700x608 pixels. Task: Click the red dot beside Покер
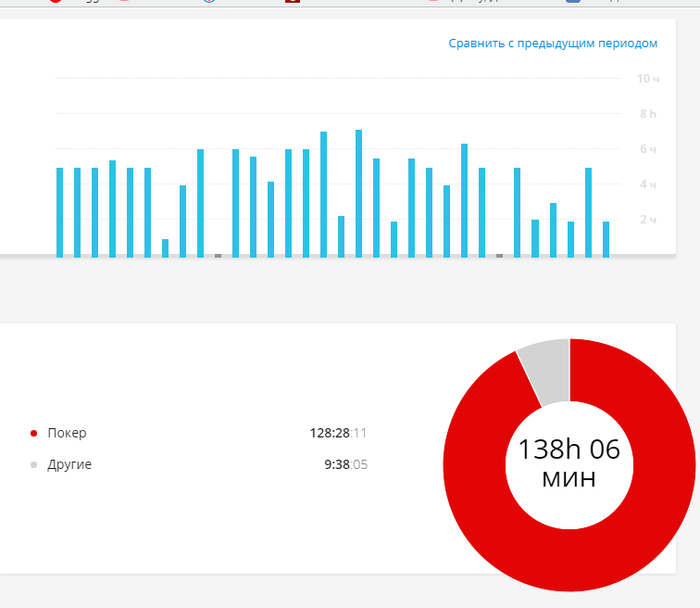33,433
